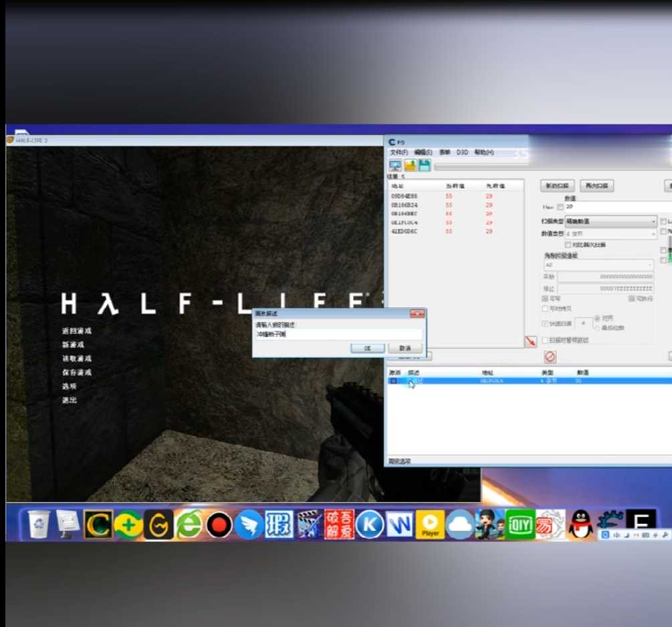Screen dimensions: 672x627
Task: Click the New Scan button
Action: tap(557, 186)
